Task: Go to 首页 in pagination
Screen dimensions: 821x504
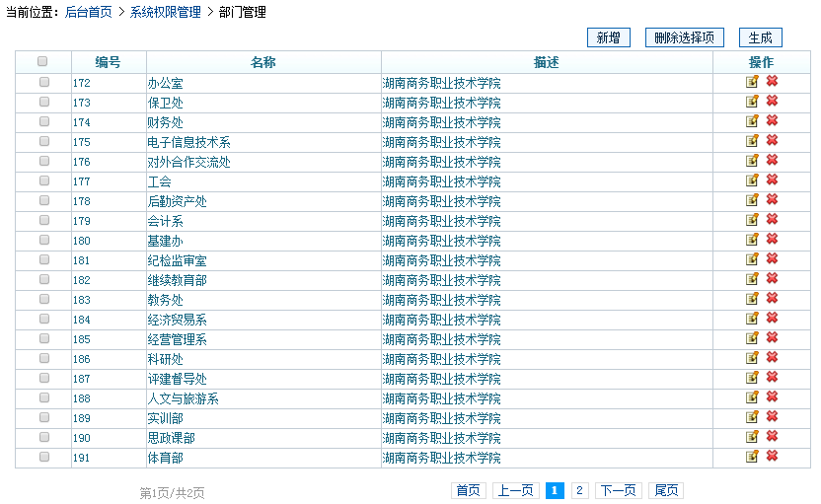Action: [468, 490]
